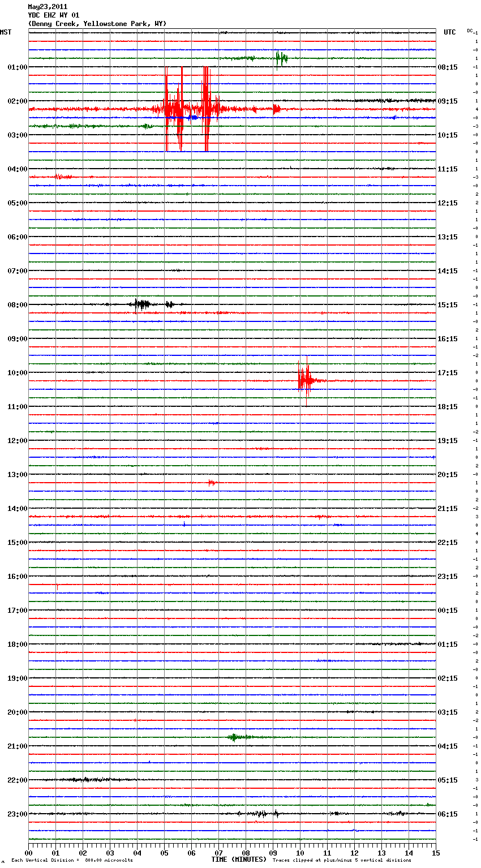The height and width of the screenshot is (868, 481).
Task: Click the 09:15 UTC label
Action: [x=448, y=101]
